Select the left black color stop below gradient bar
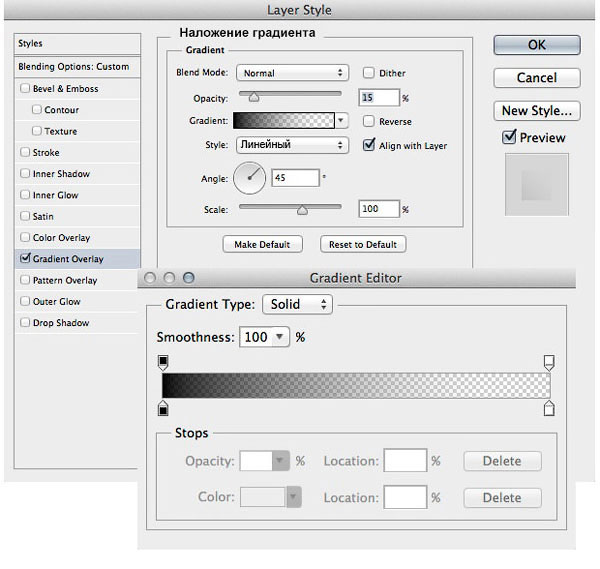600x569 pixels. tap(163, 408)
